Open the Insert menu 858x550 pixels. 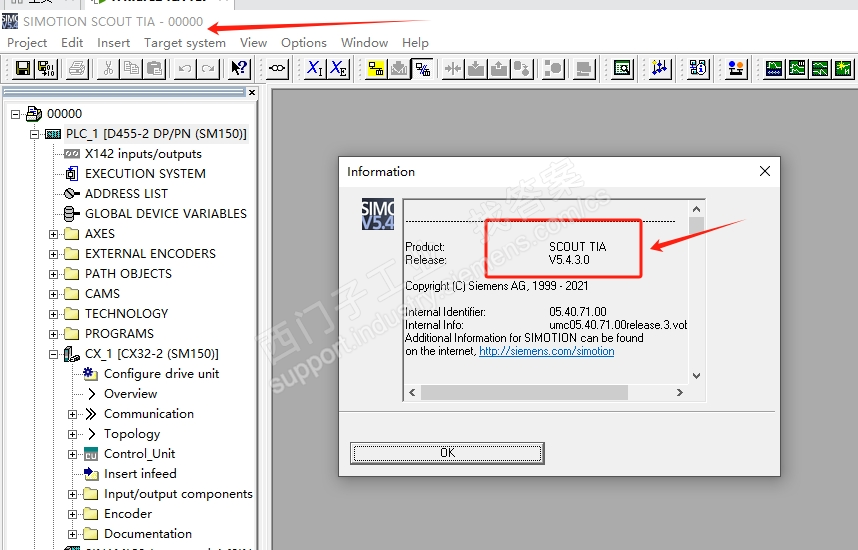[x=113, y=43]
